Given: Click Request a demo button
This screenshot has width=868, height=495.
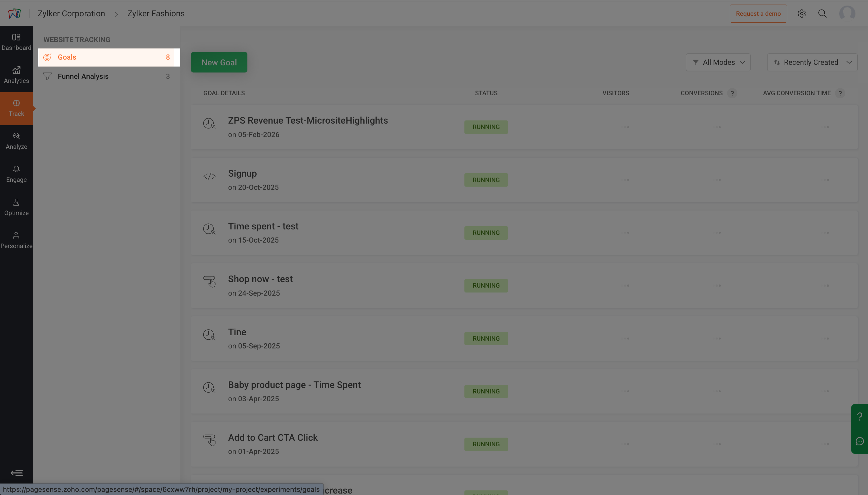Looking at the screenshot, I should pos(758,13).
